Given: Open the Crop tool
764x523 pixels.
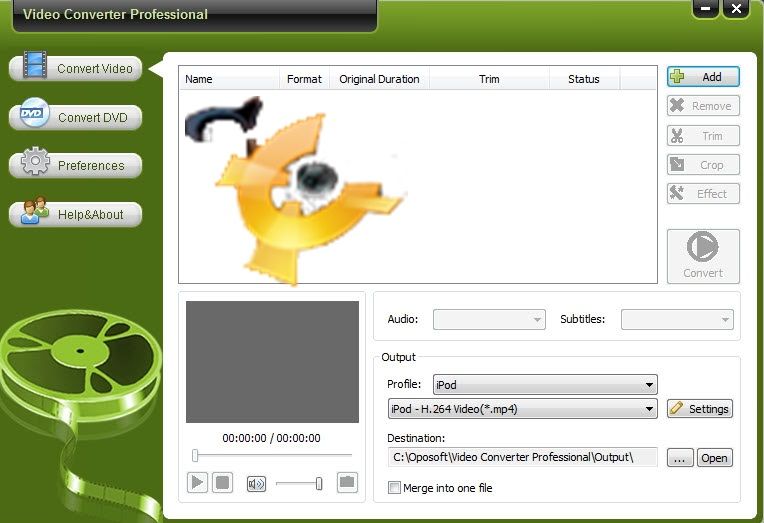Looking at the screenshot, I should click(703, 165).
